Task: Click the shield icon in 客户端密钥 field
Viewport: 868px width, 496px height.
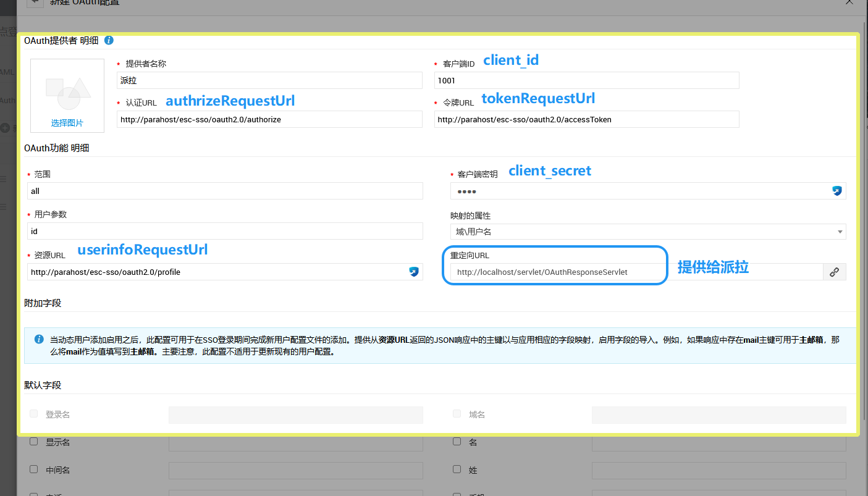Action: (x=837, y=191)
